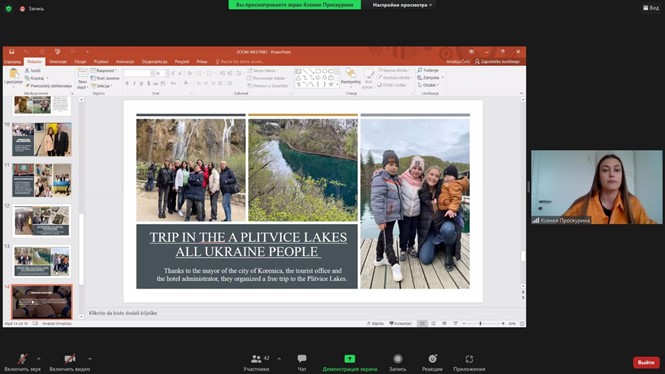Click the PowerPoint Save icon
The image size is (665, 374).
pyautogui.click(x=11, y=52)
